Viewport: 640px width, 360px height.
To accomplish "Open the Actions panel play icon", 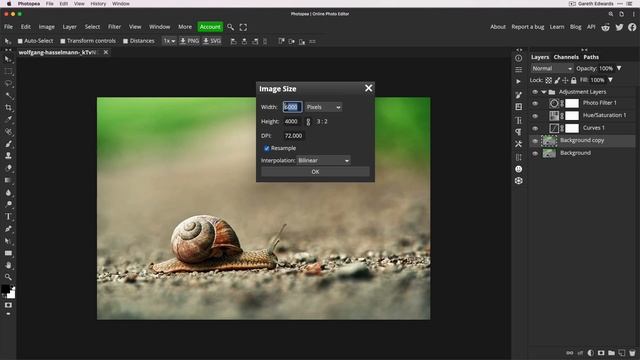I will pos(519,81).
